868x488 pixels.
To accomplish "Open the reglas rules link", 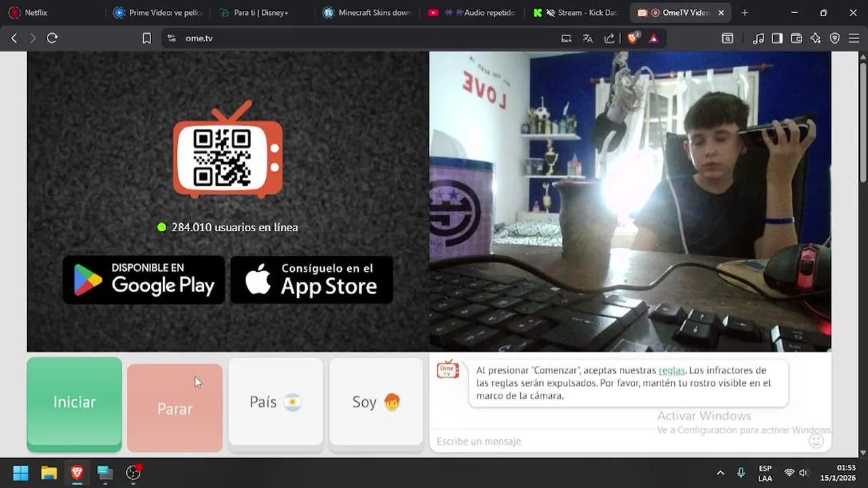I will coord(671,371).
